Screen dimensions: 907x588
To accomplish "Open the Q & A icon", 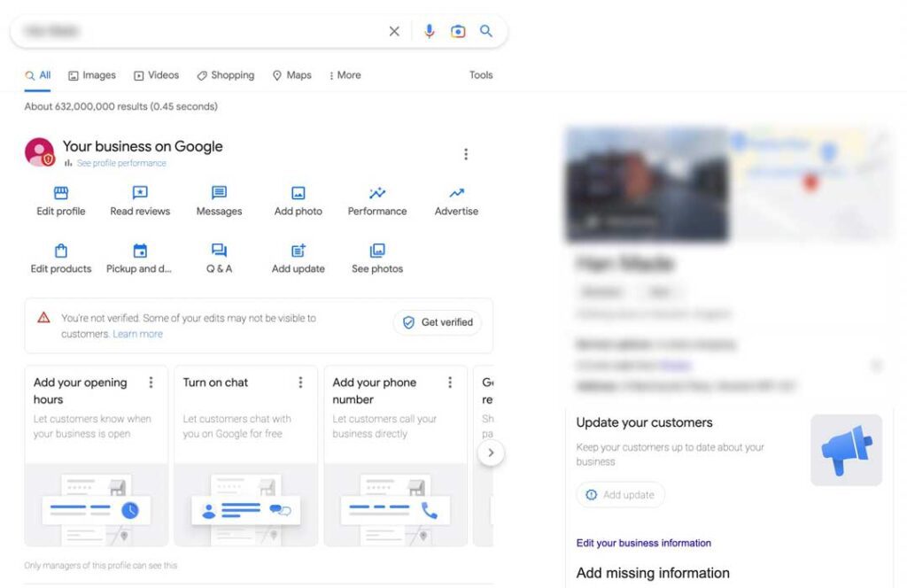I will pos(220,251).
